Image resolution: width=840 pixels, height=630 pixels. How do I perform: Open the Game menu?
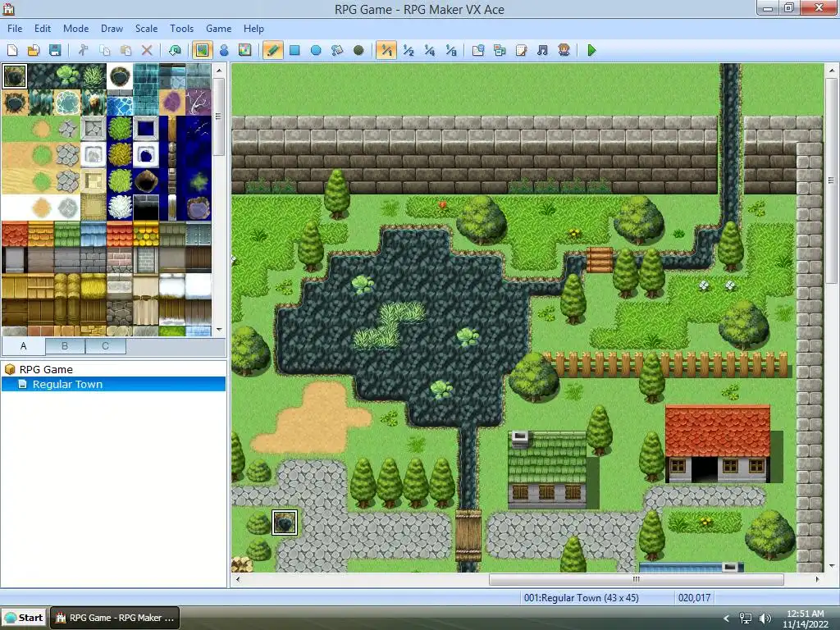[x=218, y=29]
